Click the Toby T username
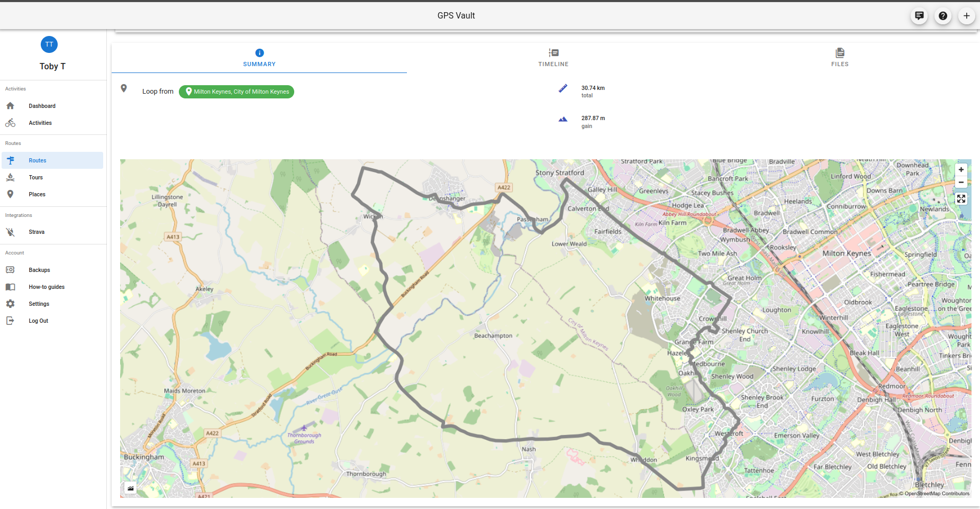Viewport: 980px width, 509px height. pos(52,66)
